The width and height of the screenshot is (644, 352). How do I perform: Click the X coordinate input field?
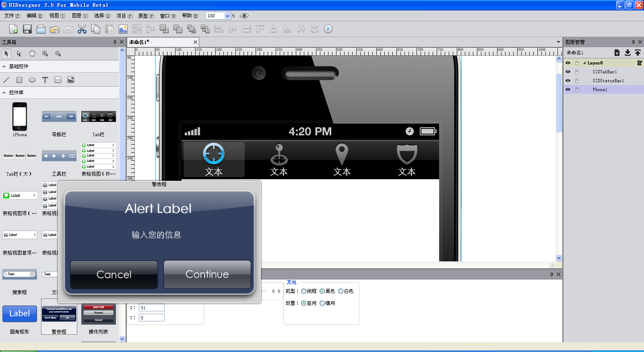pos(152,308)
